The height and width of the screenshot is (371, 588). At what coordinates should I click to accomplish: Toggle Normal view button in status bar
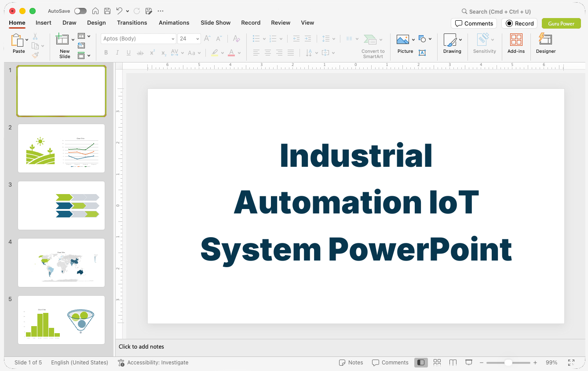421,362
